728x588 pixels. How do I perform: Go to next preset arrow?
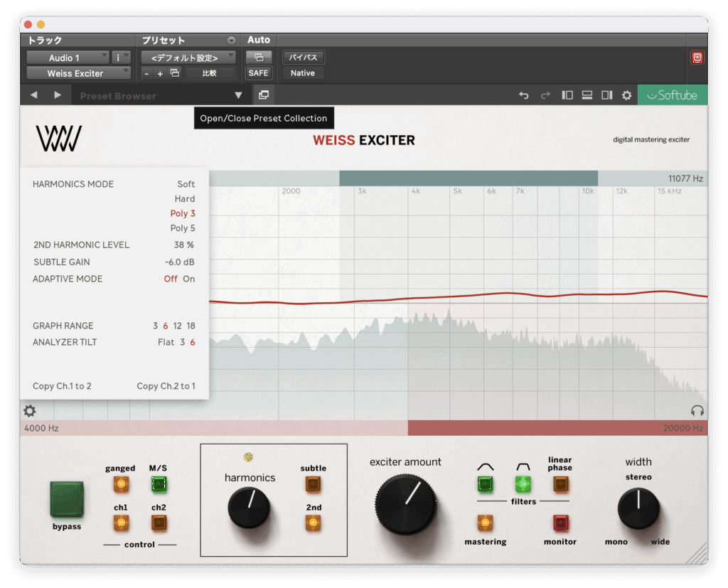pyautogui.click(x=58, y=95)
